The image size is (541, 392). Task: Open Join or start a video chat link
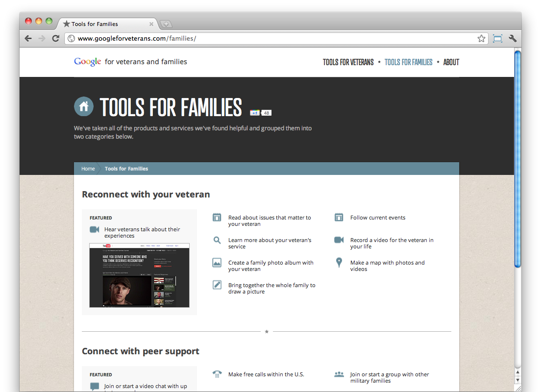coord(146,387)
